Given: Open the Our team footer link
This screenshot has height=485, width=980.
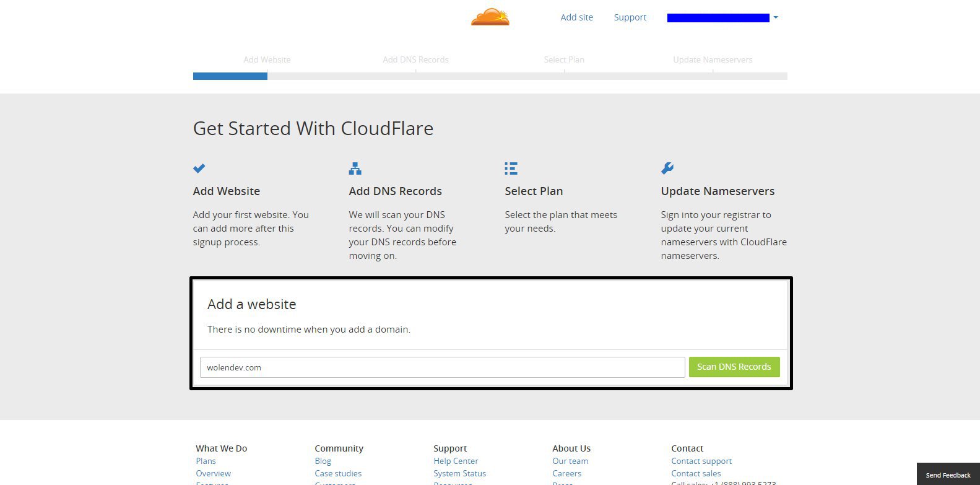Looking at the screenshot, I should (570, 461).
